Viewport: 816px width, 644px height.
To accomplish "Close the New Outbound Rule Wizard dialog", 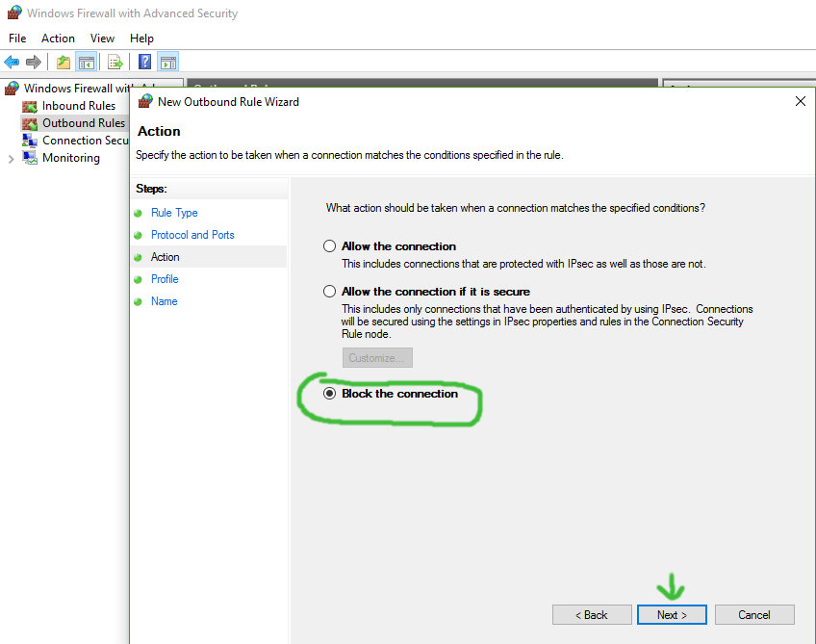I will pyautogui.click(x=801, y=101).
